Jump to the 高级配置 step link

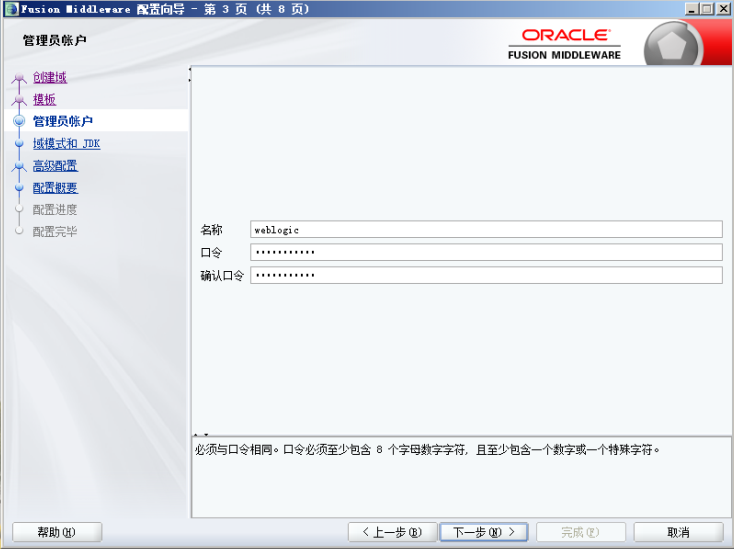(55, 166)
